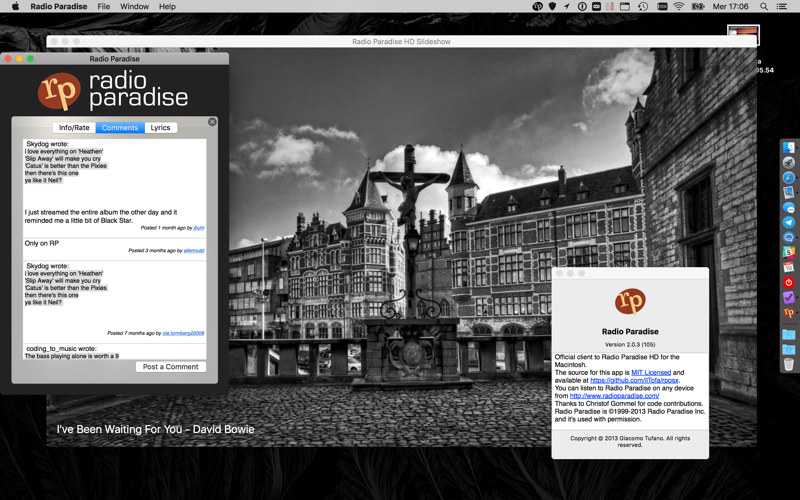Open Launchpad rocket in the Dock

point(789,162)
